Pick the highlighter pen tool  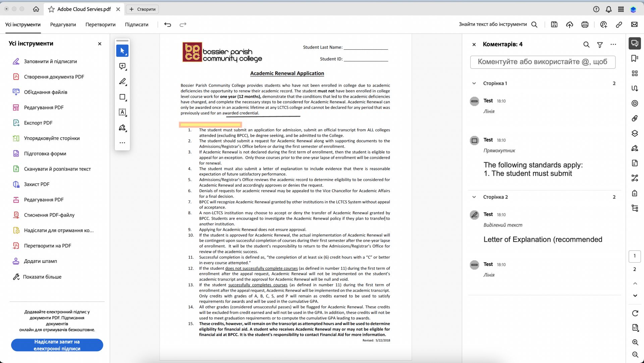[122, 82]
